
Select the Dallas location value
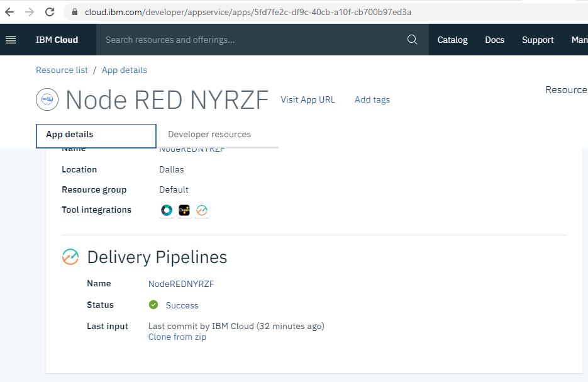click(x=172, y=170)
